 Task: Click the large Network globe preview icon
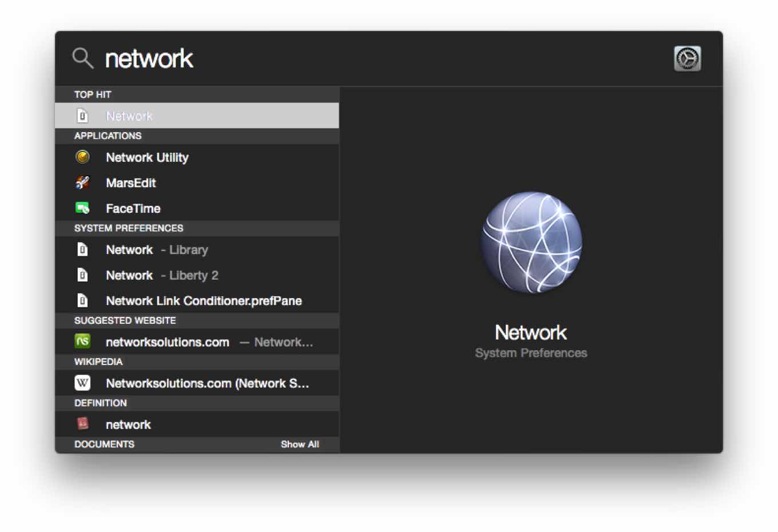(531, 242)
